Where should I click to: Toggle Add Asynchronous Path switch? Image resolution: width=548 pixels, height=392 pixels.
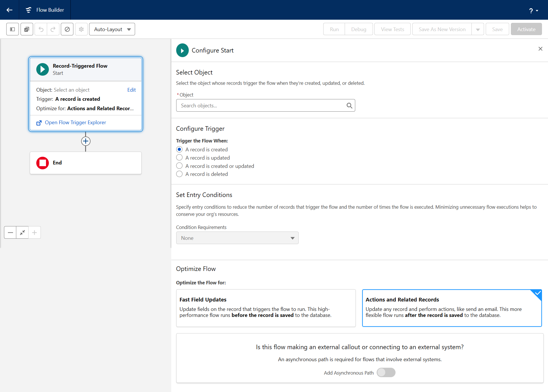[x=386, y=373]
